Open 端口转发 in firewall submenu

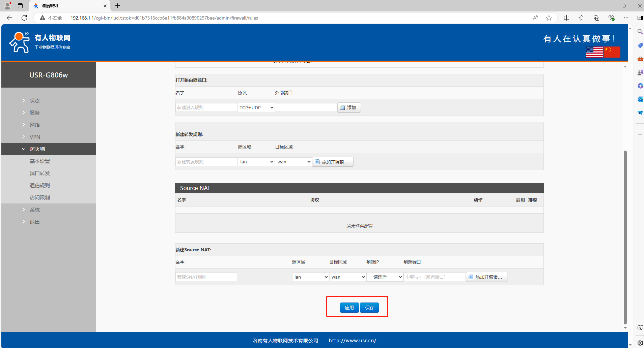coord(40,173)
